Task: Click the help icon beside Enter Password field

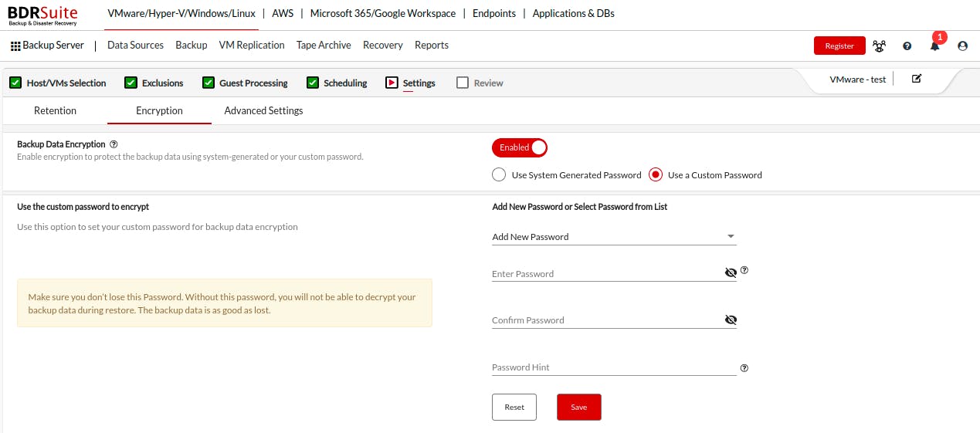Action: [x=744, y=271]
